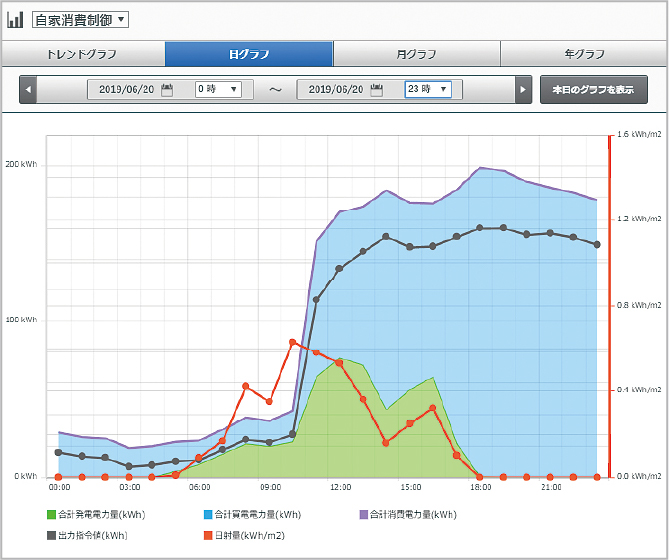Open the 月グラフ tab
The height and width of the screenshot is (560, 669).
click(x=417, y=54)
